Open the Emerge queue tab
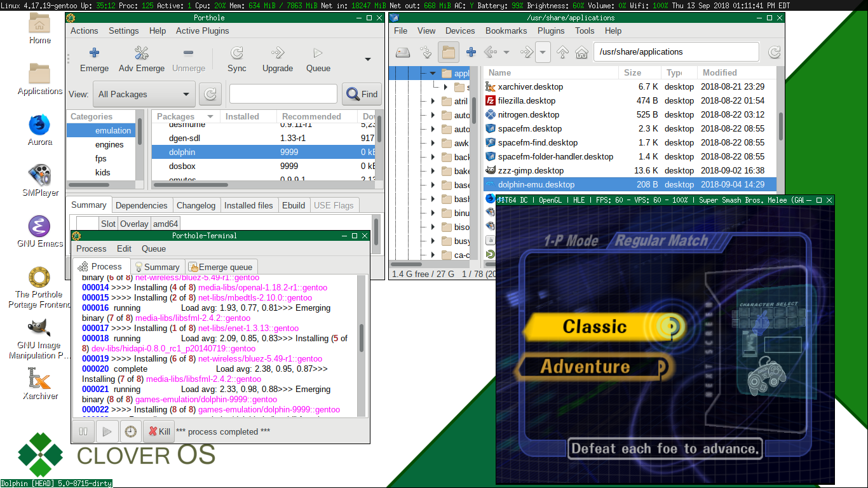 click(x=222, y=267)
